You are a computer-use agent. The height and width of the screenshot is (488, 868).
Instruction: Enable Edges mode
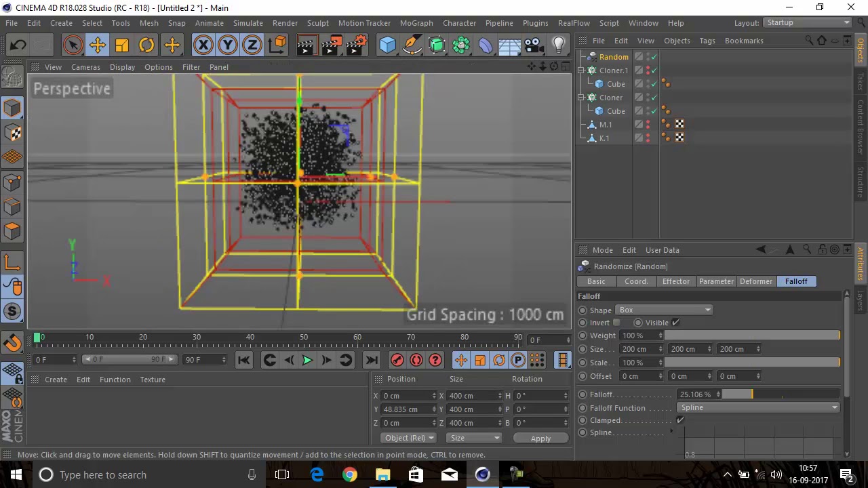(x=12, y=207)
